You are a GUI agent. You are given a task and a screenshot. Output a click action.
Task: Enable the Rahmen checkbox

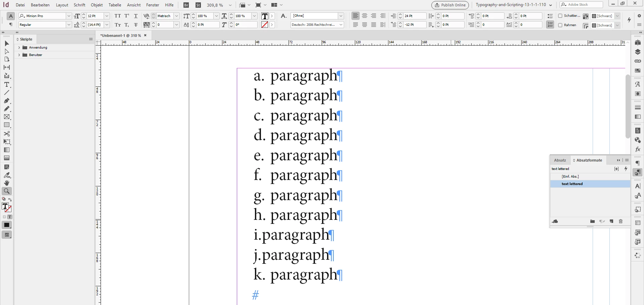tap(560, 25)
